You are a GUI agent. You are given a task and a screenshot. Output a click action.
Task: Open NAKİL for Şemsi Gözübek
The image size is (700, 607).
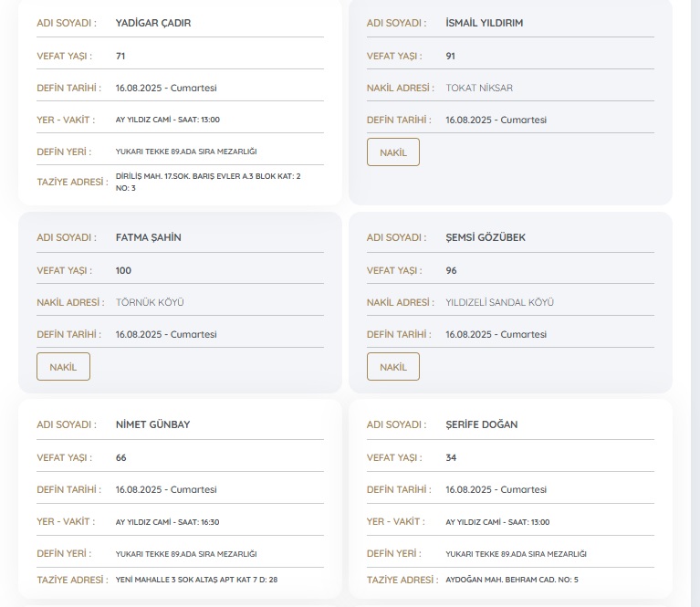coord(392,367)
